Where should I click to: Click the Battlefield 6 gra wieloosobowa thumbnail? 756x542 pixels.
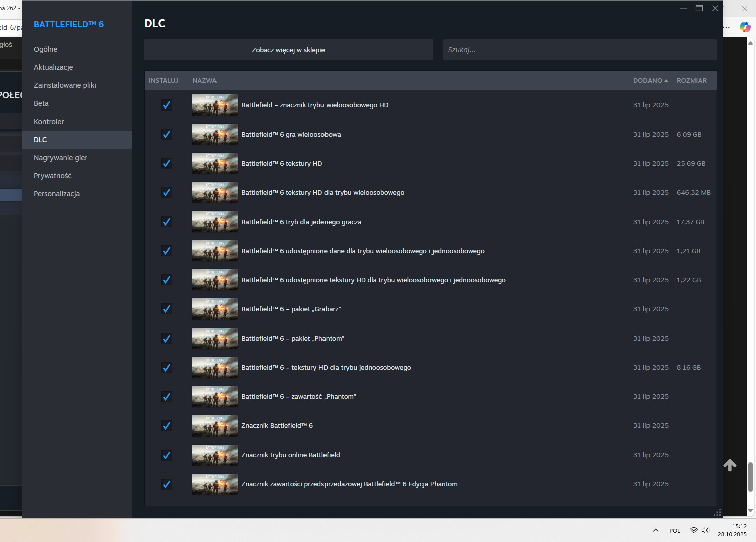point(215,134)
